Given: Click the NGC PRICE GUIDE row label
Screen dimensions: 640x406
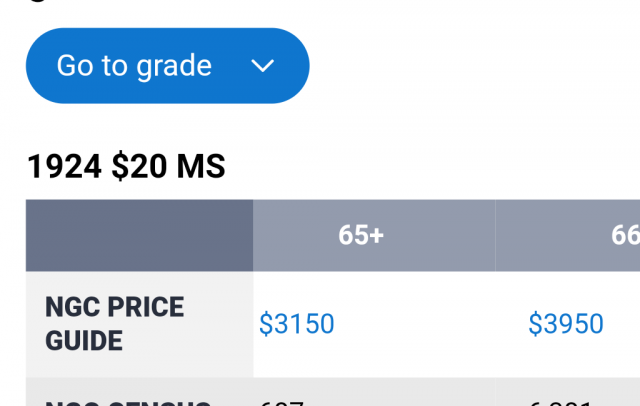Looking at the screenshot, I should pyautogui.click(x=115, y=324).
